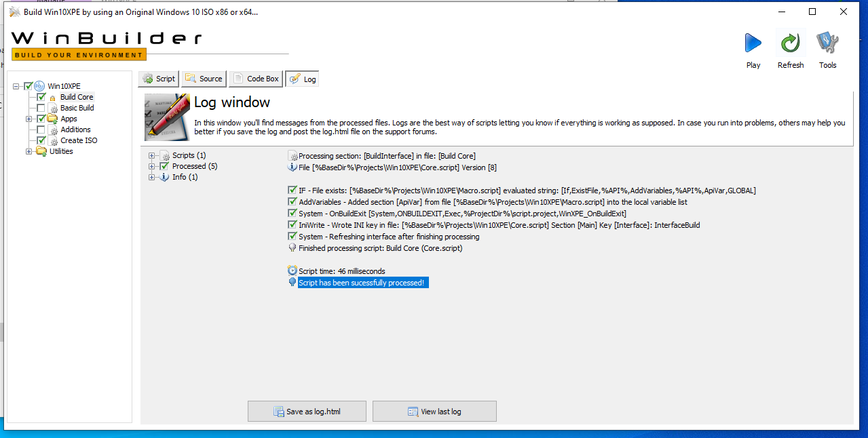Click the Info (1) icon in log tree

[164, 178]
